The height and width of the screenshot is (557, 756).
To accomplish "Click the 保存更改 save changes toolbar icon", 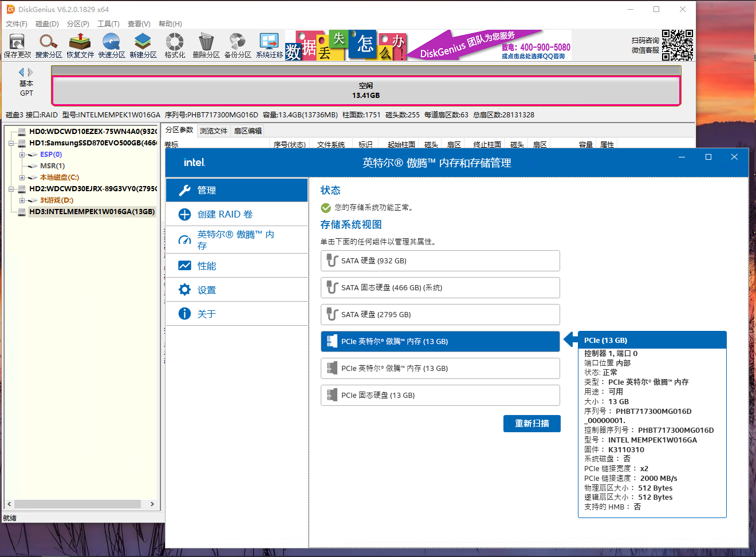I will tap(17, 45).
